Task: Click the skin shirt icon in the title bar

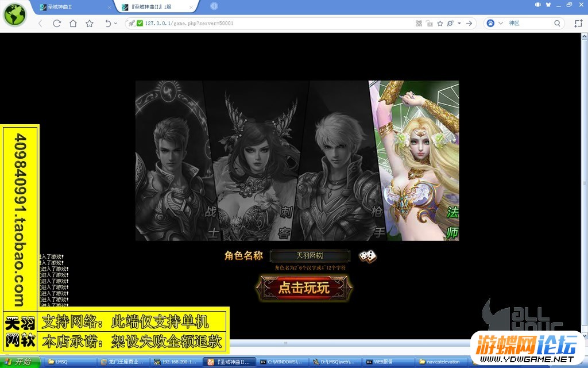Action: tap(548, 5)
